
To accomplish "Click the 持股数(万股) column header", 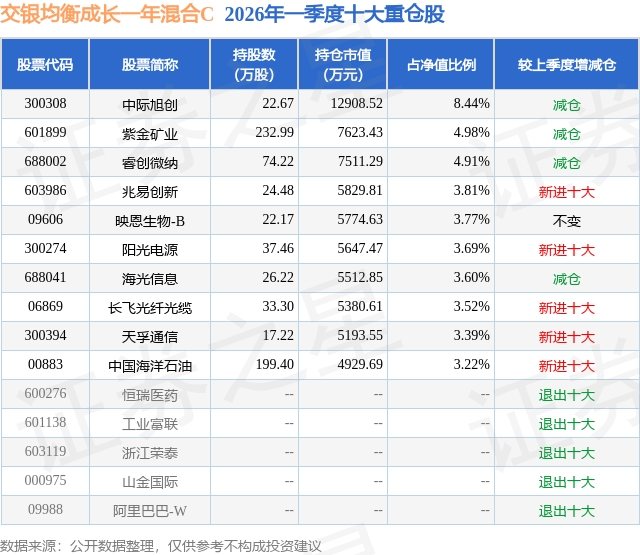I will coord(254,64).
